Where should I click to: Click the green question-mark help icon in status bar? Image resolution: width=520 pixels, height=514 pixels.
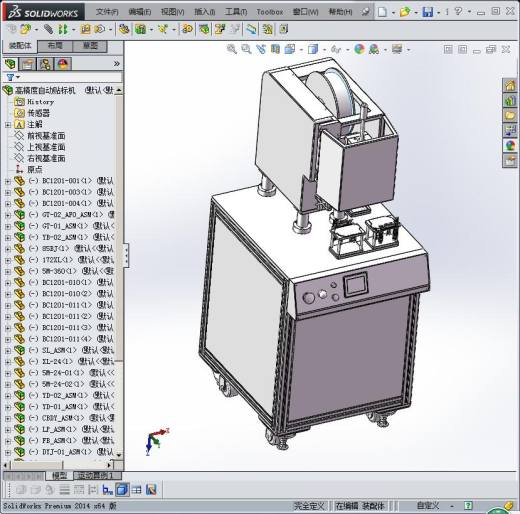click(x=468, y=506)
